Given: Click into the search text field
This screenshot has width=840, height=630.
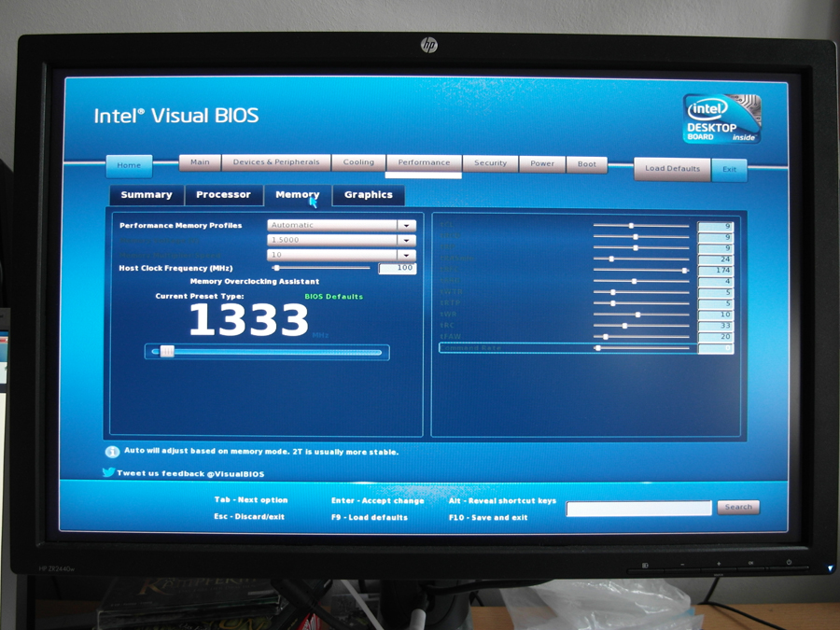Looking at the screenshot, I should click(x=638, y=508).
